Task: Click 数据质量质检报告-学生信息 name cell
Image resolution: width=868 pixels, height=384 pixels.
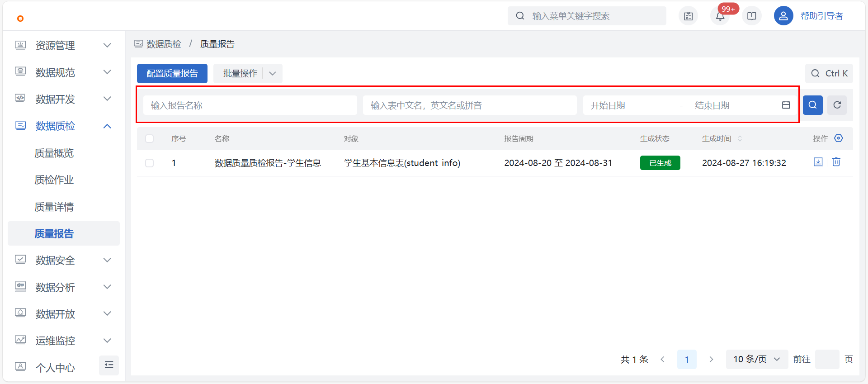Action: [x=268, y=163]
